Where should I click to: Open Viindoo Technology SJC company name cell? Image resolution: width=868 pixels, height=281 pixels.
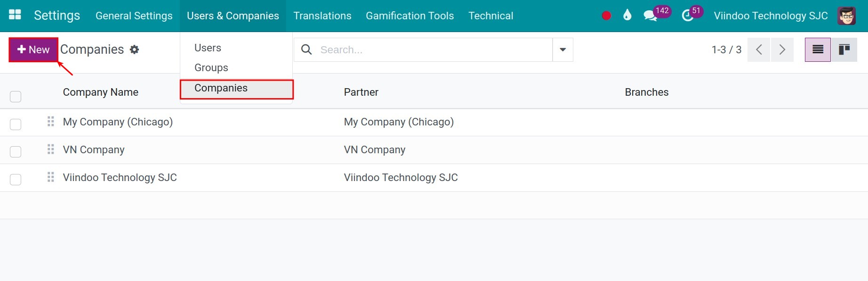[120, 177]
